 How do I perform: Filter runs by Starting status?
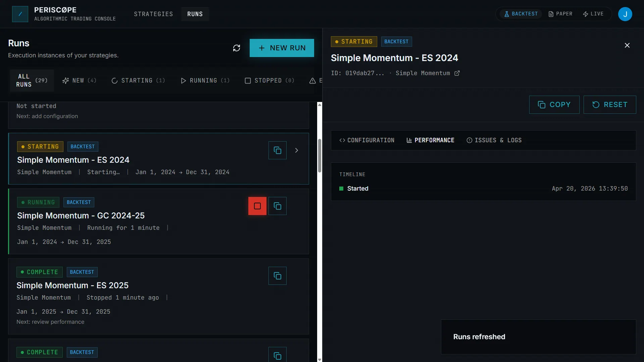pyautogui.click(x=138, y=81)
